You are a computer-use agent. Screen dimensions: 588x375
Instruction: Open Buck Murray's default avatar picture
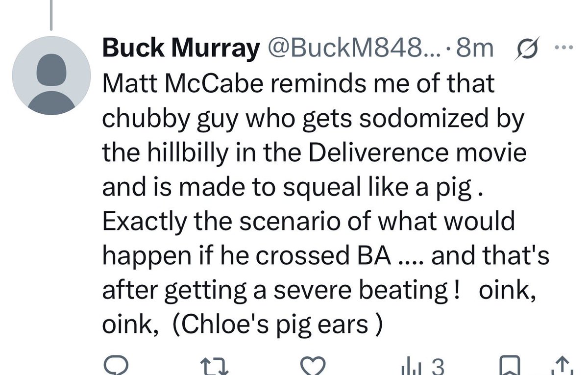coord(51,75)
